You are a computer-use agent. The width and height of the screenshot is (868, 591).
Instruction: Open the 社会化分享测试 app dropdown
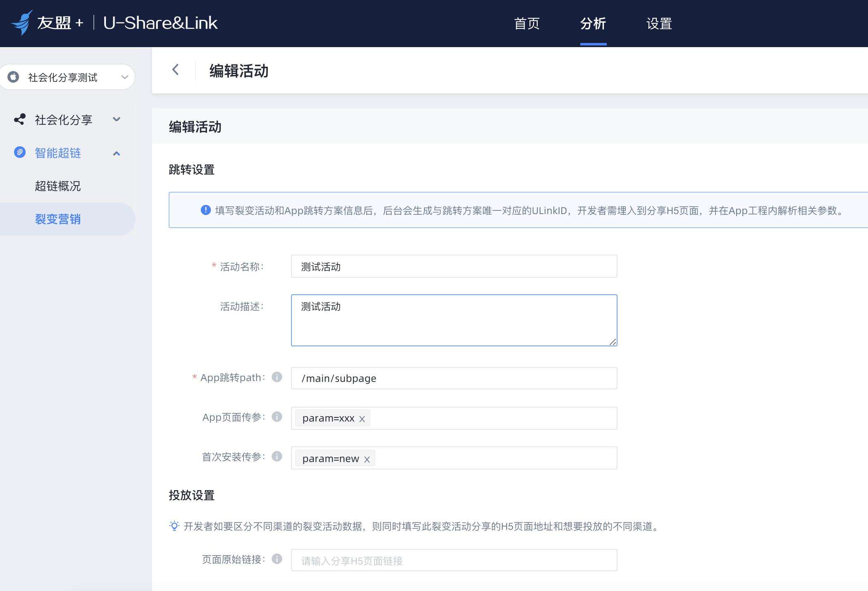(67, 77)
